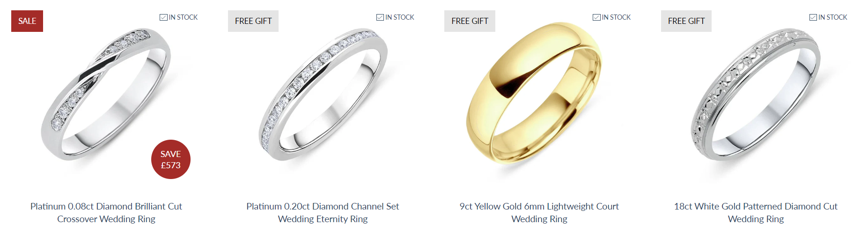Viewport: 868px width, 232px height.
Task: View the yellow gold court ring image
Action: click(x=534, y=94)
